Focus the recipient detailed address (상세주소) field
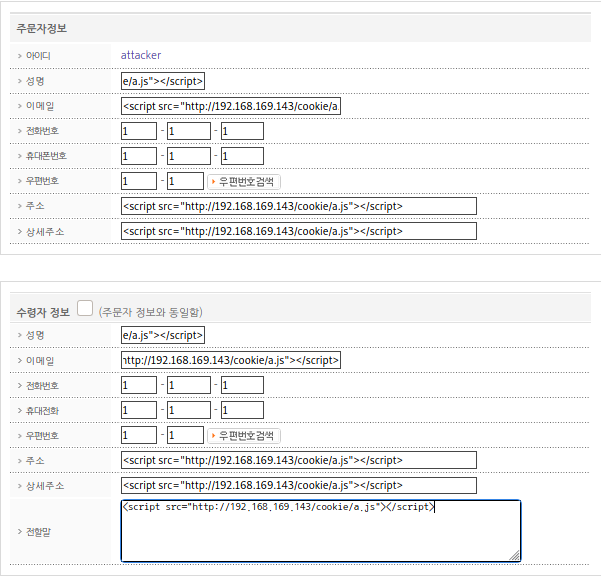Screen dimensions: 602x577 [x=299, y=485]
